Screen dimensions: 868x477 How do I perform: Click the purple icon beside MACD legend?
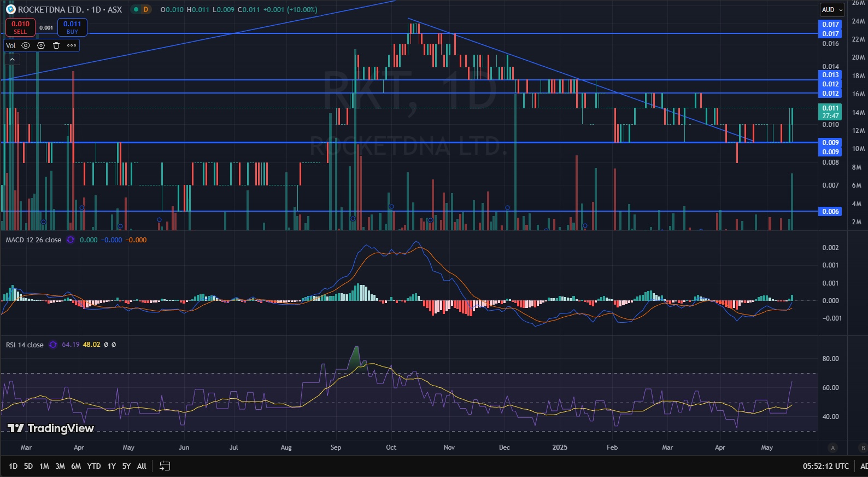tap(71, 240)
